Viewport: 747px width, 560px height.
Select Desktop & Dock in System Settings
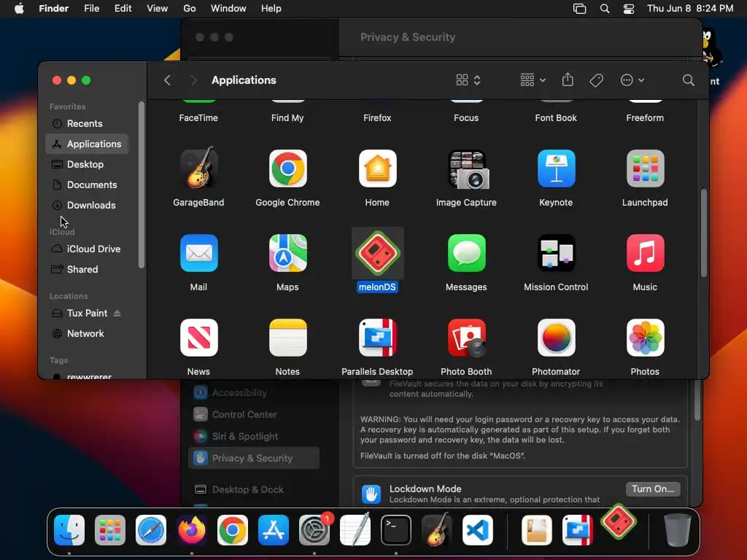[x=253, y=489]
